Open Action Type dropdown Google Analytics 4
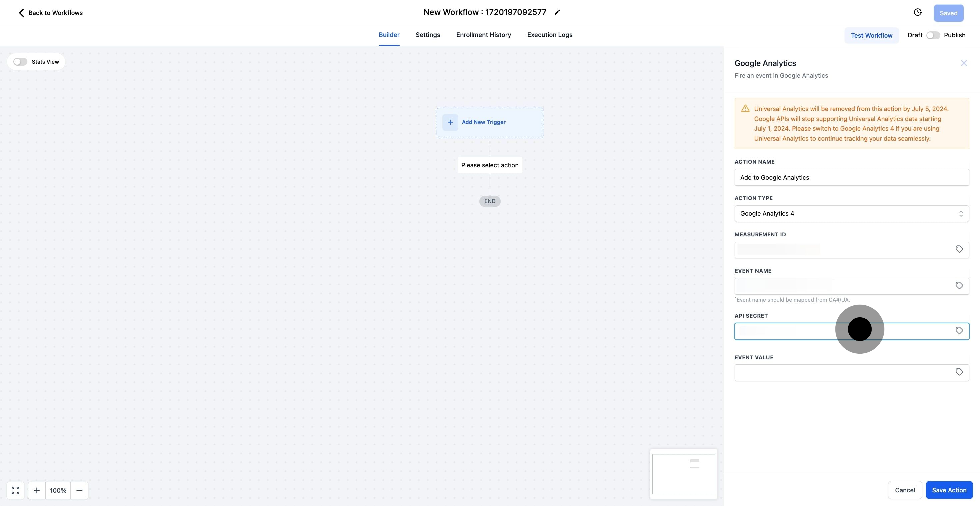Image resolution: width=980 pixels, height=506 pixels. tap(851, 214)
